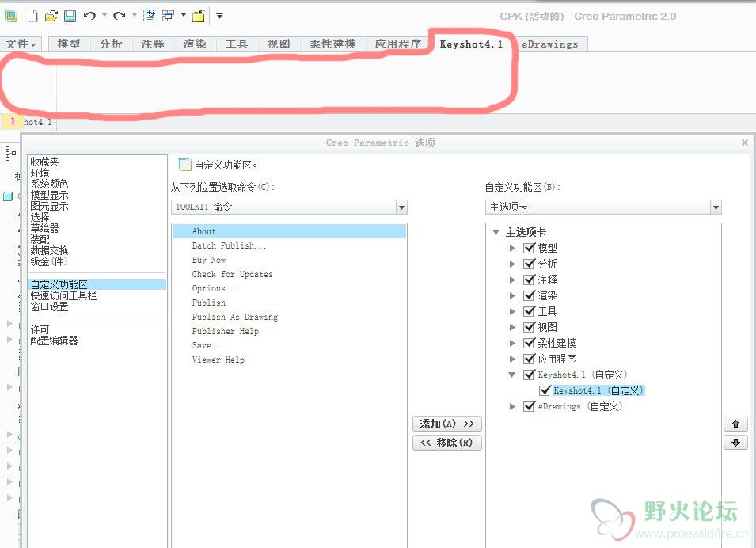Collapse the 主选项卡 tree root
Viewport: 756px width, 548px height.
(496, 233)
